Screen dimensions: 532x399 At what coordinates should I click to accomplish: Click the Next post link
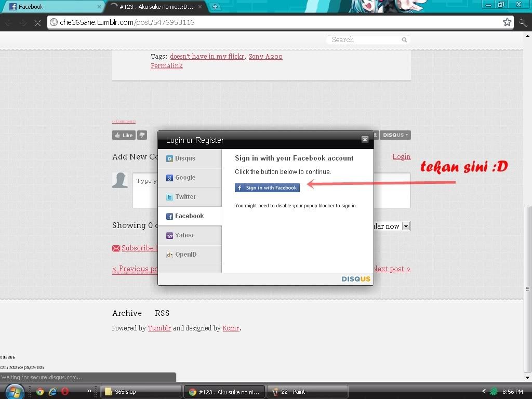point(392,269)
